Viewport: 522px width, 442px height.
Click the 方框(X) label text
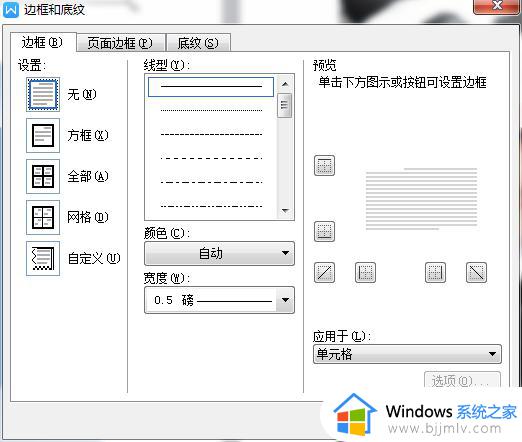[88, 135]
